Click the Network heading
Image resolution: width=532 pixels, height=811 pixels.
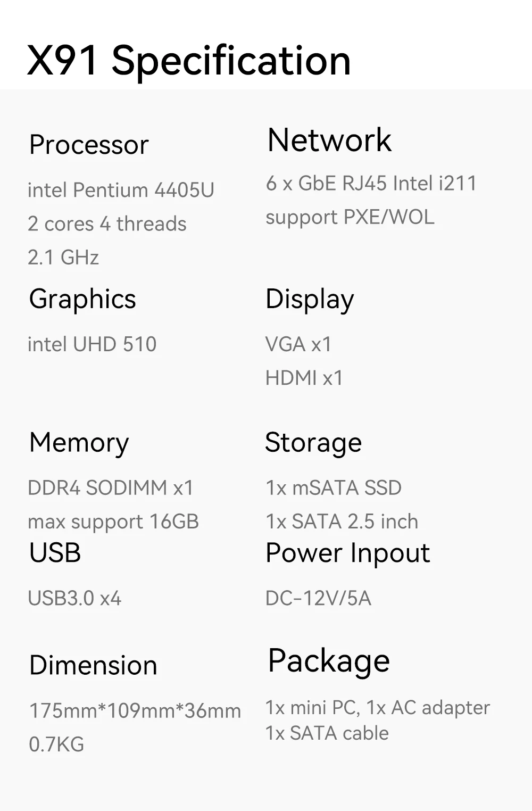coord(329,140)
